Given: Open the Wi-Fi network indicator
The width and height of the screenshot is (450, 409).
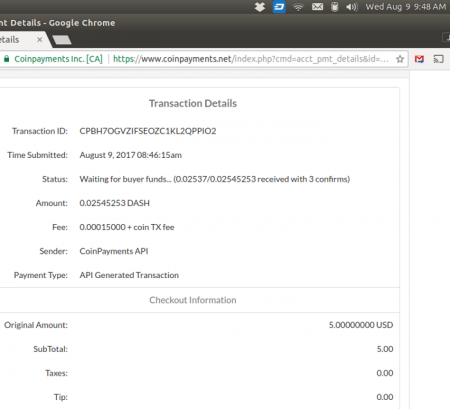Looking at the screenshot, I should point(298,7).
